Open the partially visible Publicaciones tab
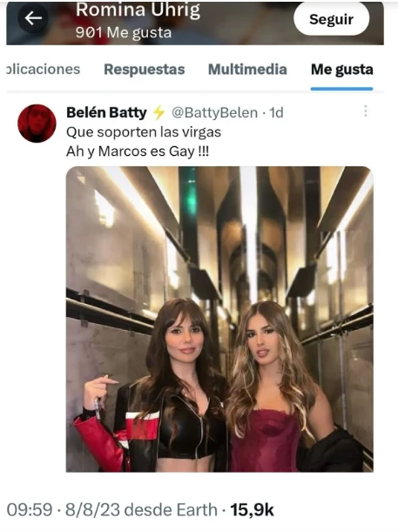 click(x=44, y=69)
